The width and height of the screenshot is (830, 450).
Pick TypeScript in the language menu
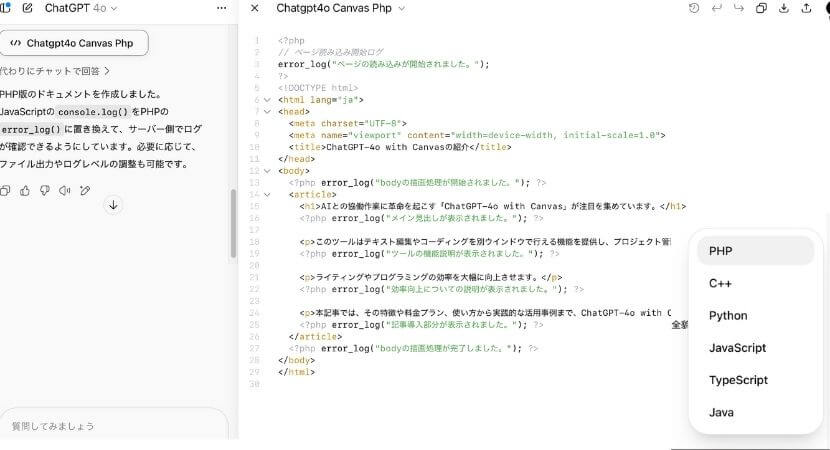(755, 380)
